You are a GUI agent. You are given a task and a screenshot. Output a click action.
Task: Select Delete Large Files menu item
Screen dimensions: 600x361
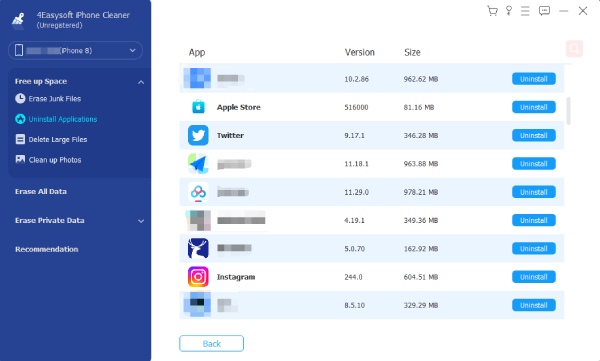coord(58,139)
